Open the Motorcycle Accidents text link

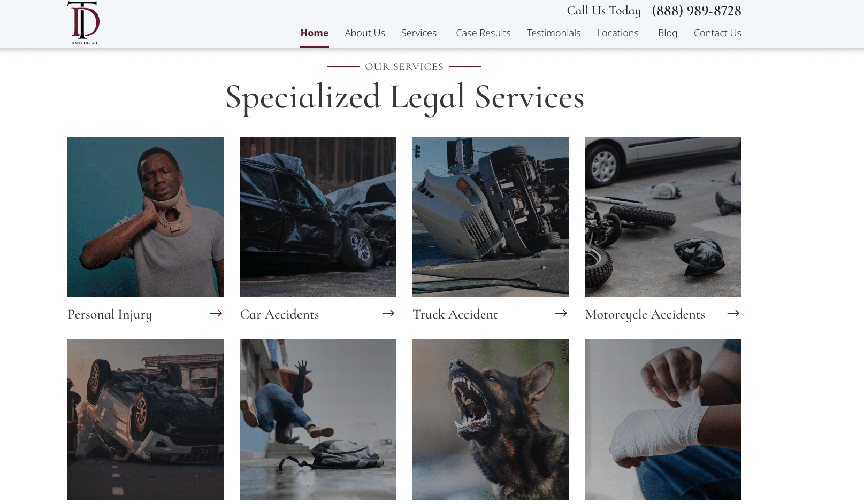coord(645,314)
